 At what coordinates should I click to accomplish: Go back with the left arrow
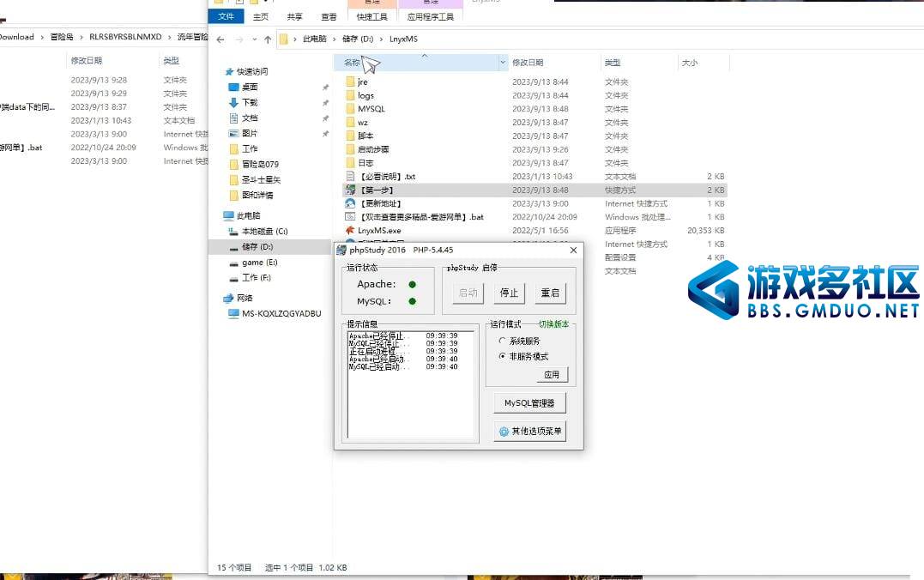click(220, 39)
